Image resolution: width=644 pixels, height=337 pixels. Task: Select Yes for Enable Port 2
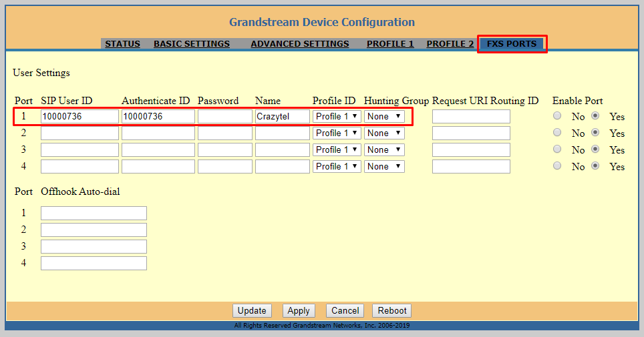pyautogui.click(x=595, y=133)
